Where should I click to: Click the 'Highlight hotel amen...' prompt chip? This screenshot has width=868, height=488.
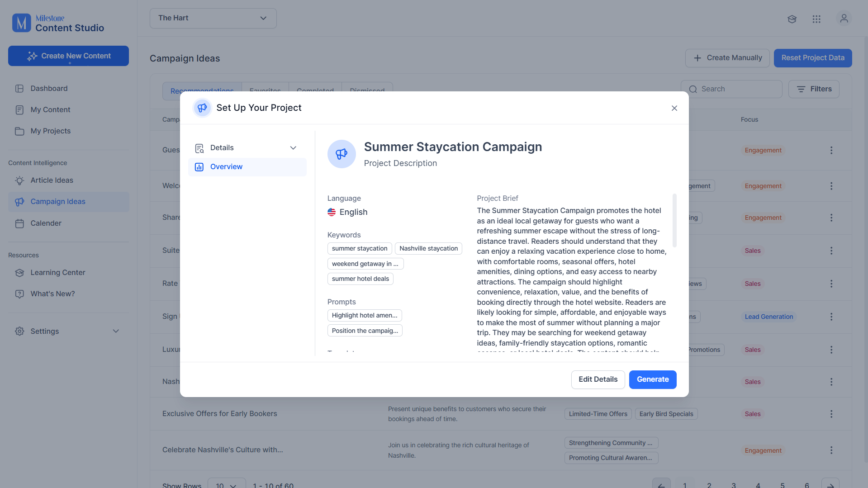365,315
